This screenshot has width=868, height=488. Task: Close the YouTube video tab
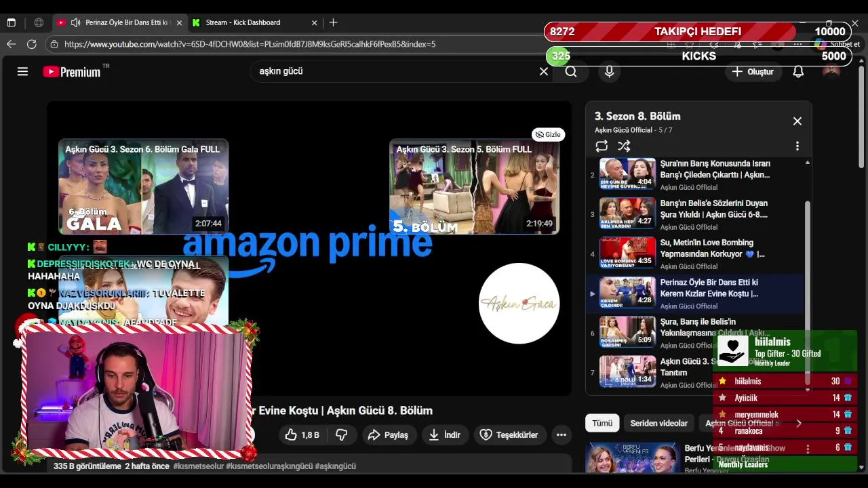pos(179,22)
